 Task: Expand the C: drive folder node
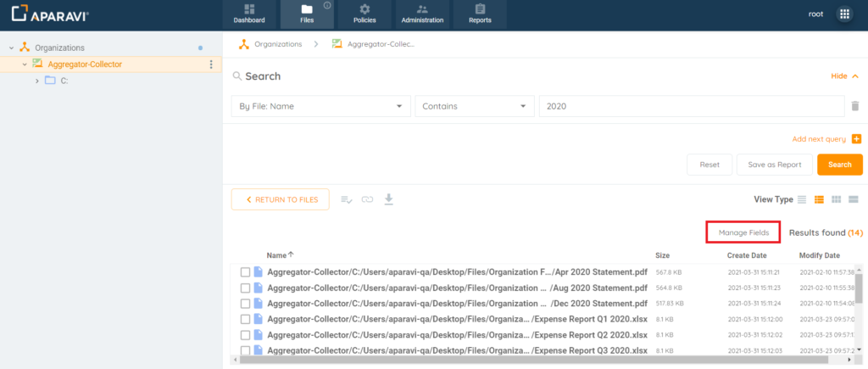click(x=37, y=81)
